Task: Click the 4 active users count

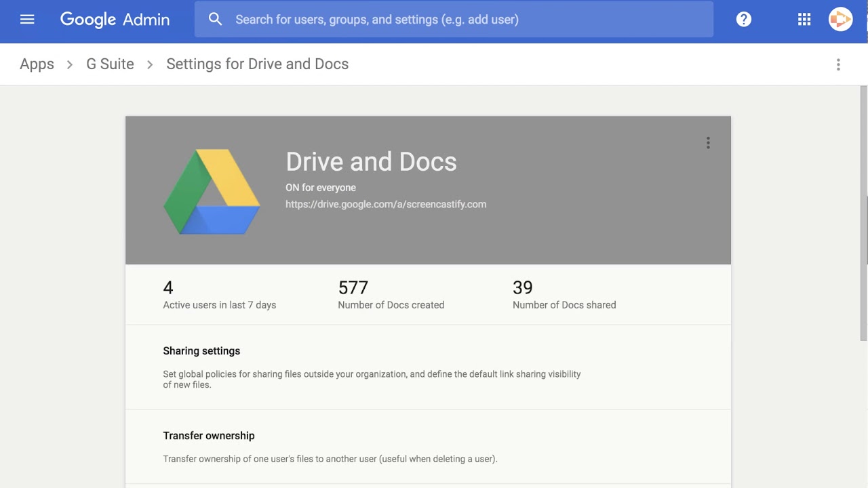Action: coord(168,287)
